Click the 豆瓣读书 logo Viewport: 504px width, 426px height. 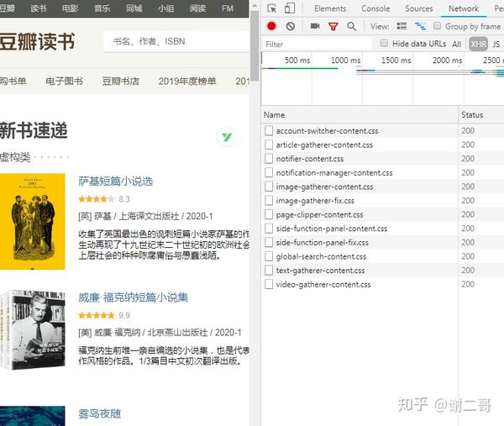(x=37, y=41)
